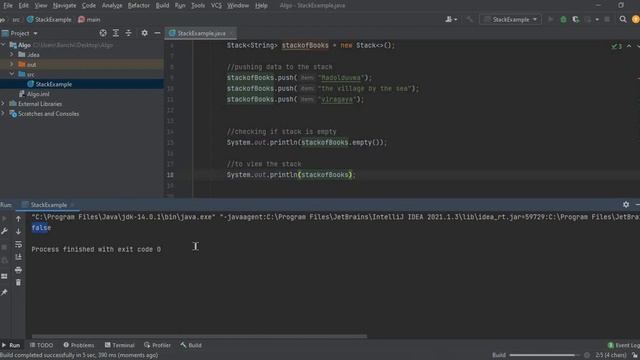Open the Problems tool window
The height and width of the screenshot is (360, 640).
click(x=79, y=345)
